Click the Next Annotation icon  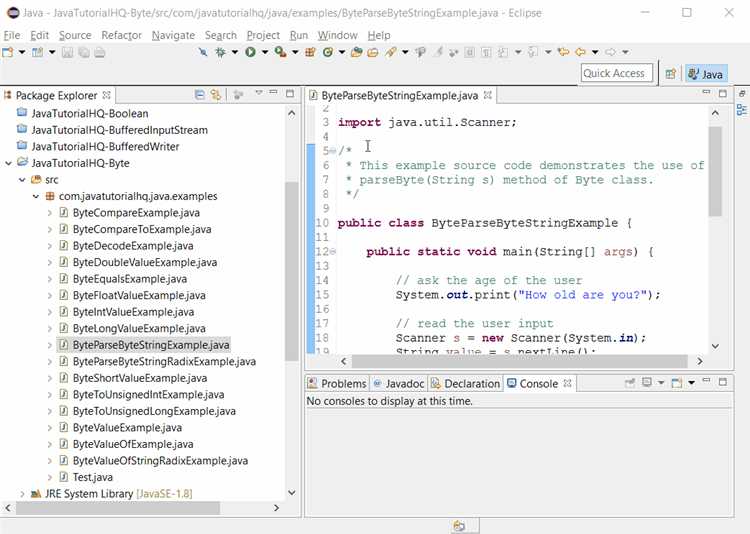pyautogui.click(x=503, y=52)
